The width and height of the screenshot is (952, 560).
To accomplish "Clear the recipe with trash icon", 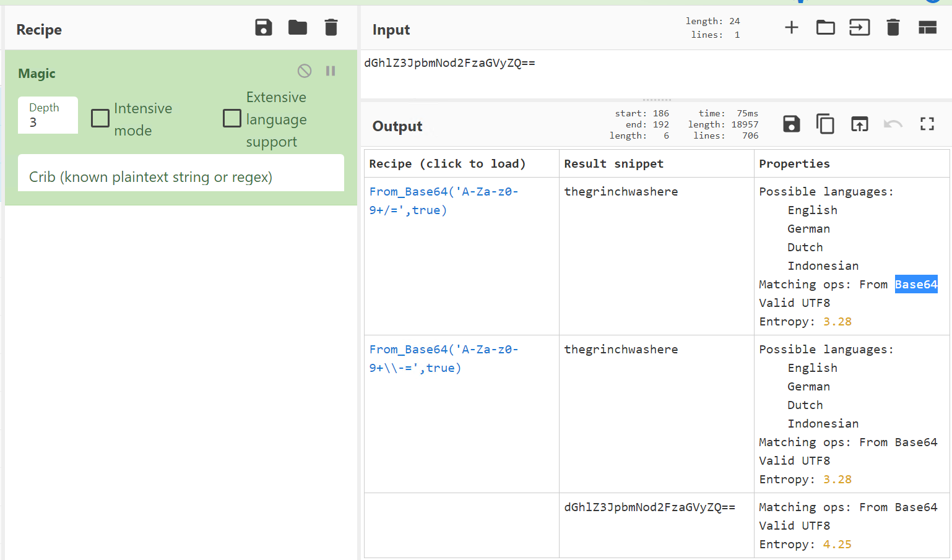I will 331,28.
